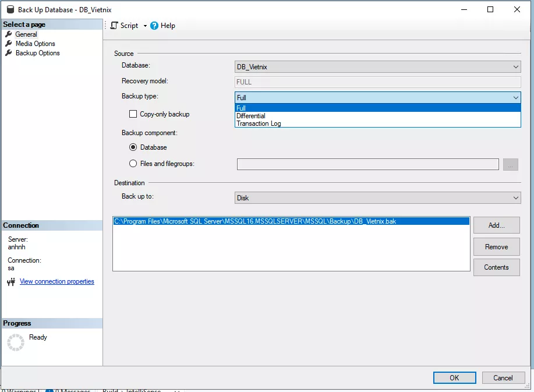This screenshot has height=392, width=534.
Task: Click the wrench icon beside Backup Options
Action: [x=9, y=53]
